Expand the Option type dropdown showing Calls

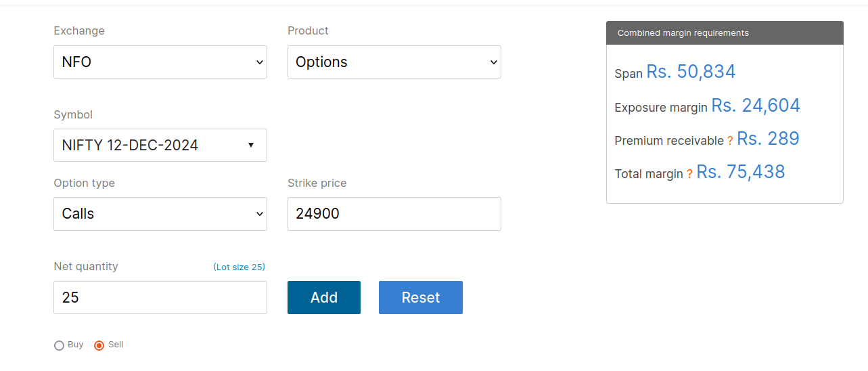coord(160,214)
